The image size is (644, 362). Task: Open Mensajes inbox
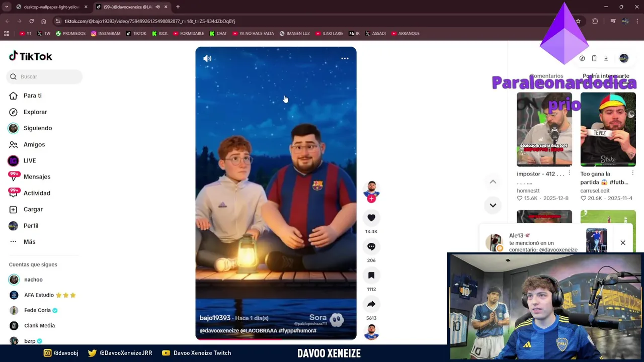click(x=37, y=176)
